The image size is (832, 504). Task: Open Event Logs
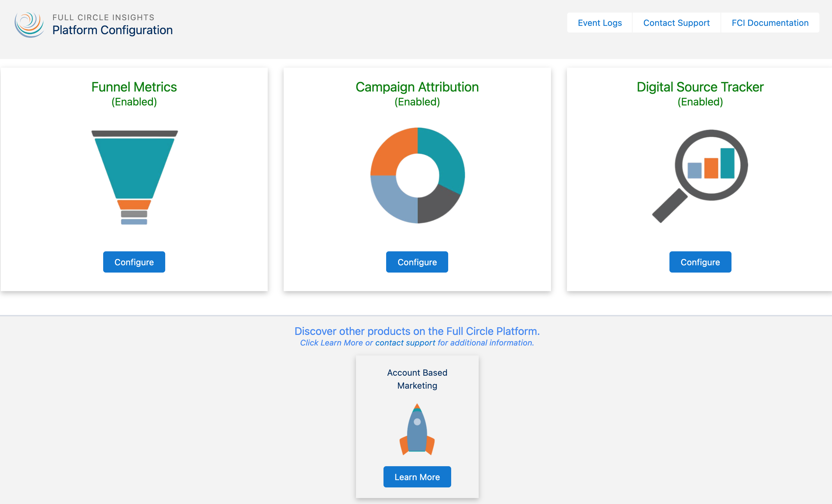coord(600,23)
